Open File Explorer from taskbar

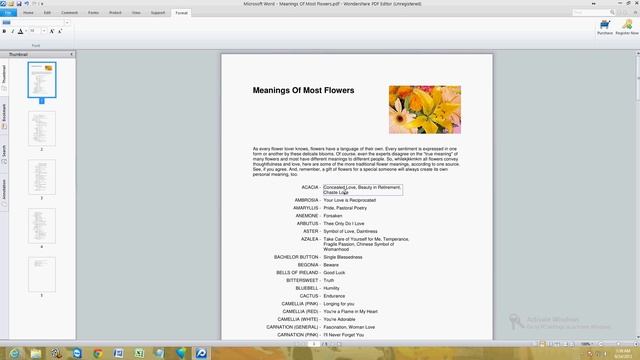(36, 353)
